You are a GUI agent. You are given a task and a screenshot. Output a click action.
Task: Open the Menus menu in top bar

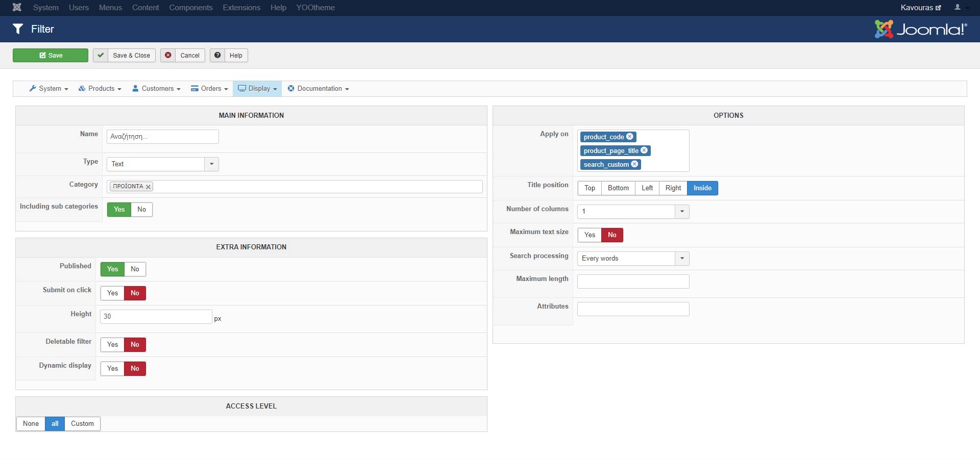click(x=110, y=8)
